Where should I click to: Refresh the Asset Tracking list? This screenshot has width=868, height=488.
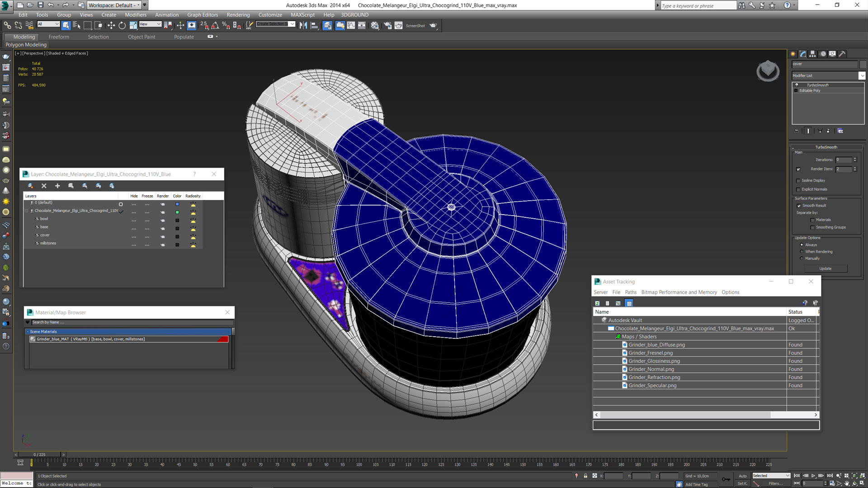597,303
